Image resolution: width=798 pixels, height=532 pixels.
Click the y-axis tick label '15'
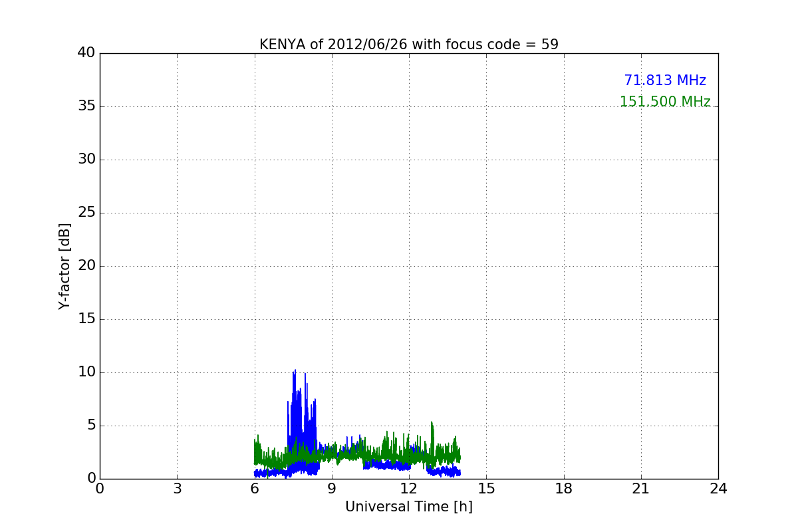point(86,319)
